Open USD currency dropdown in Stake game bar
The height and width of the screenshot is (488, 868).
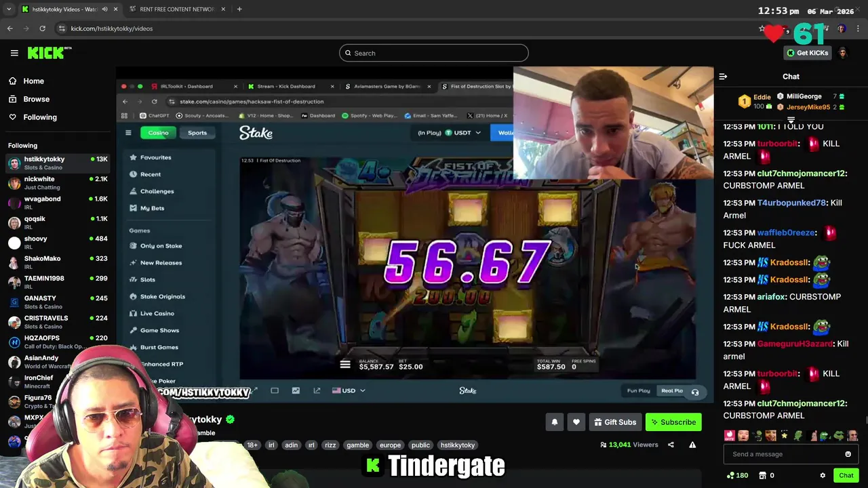tap(349, 390)
